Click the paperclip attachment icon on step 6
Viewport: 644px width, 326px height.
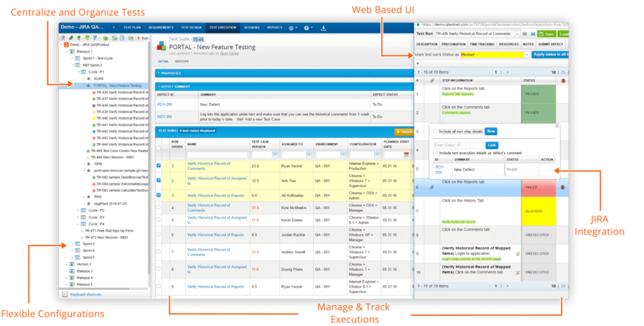431,187
